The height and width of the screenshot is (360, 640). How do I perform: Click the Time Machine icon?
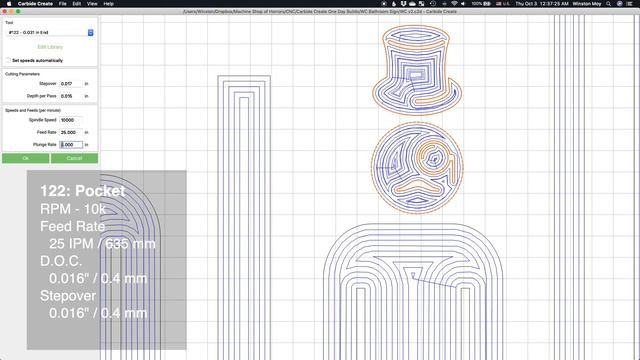click(433, 3)
